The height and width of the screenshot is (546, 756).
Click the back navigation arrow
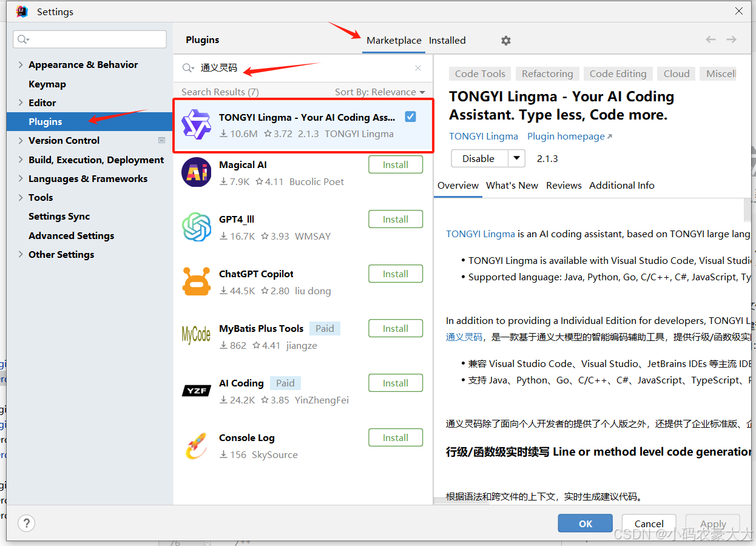(710, 39)
